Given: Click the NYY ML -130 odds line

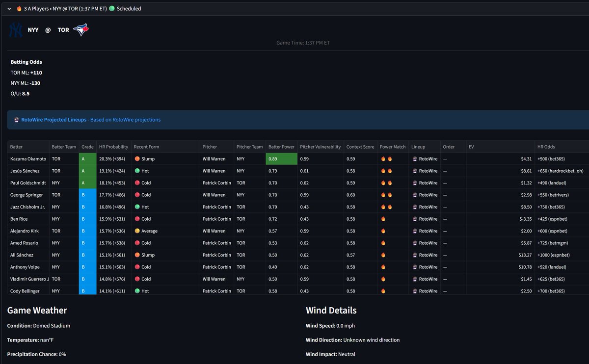Looking at the screenshot, I should pyautogui.click(x=25, y=83).
